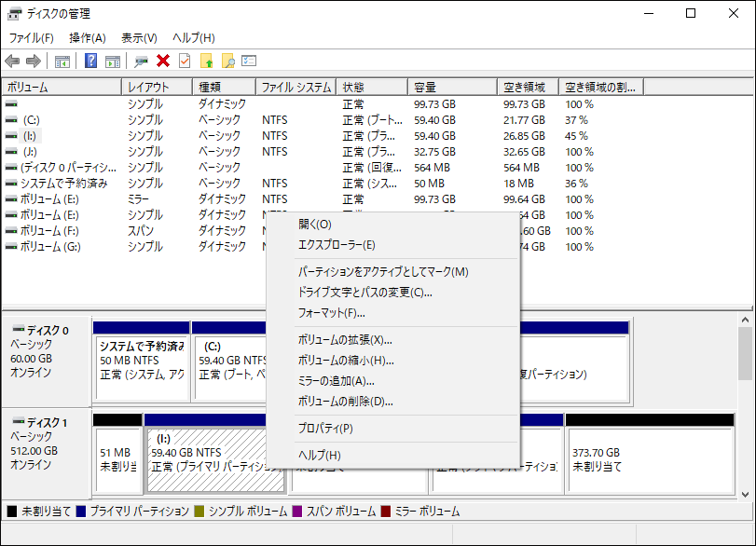
Task: Open the ヘルプ(H) menu in the menu bar
Action: tap(194, 37)
